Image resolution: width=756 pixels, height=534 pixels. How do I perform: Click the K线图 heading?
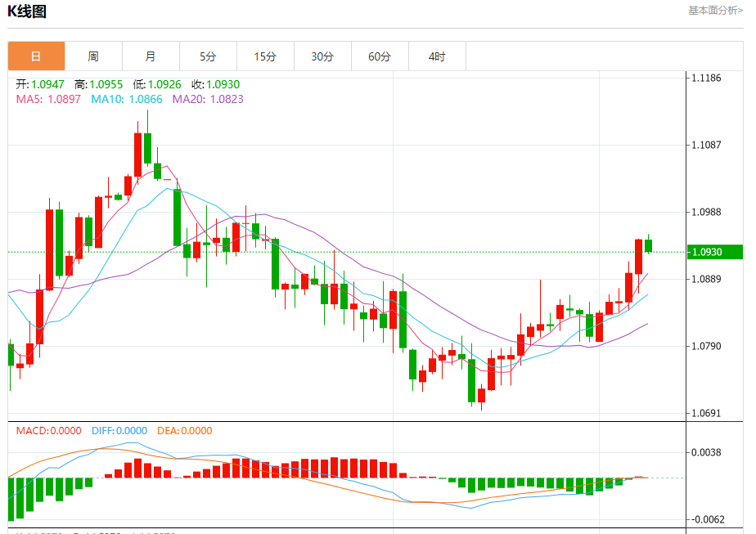click(x=27, y=11)
